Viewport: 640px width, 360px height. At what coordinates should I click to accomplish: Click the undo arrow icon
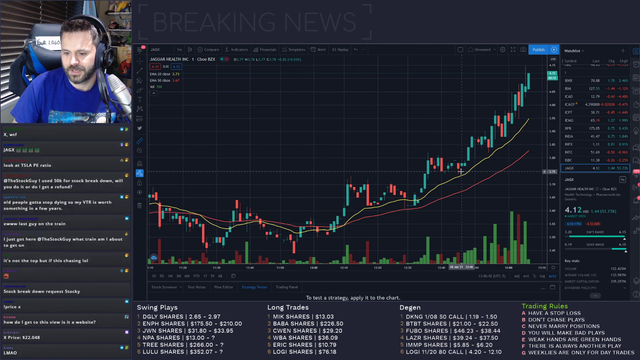356,50
